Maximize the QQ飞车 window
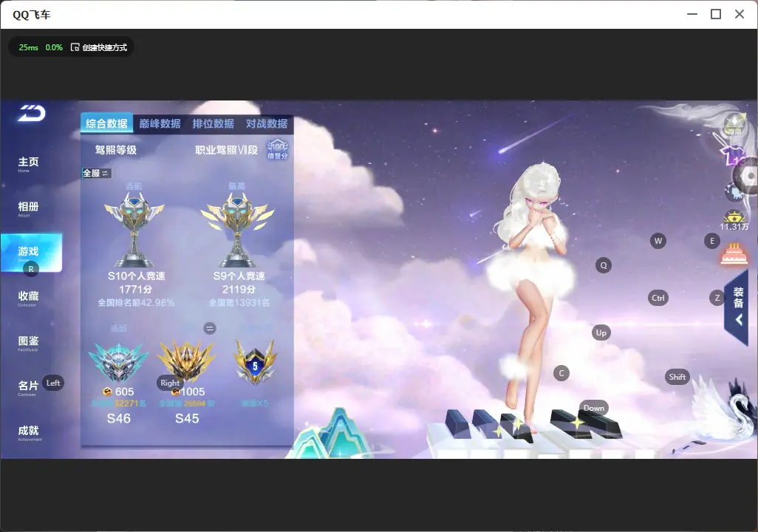Viewport: 758px width, 532px height. point(716,14)
